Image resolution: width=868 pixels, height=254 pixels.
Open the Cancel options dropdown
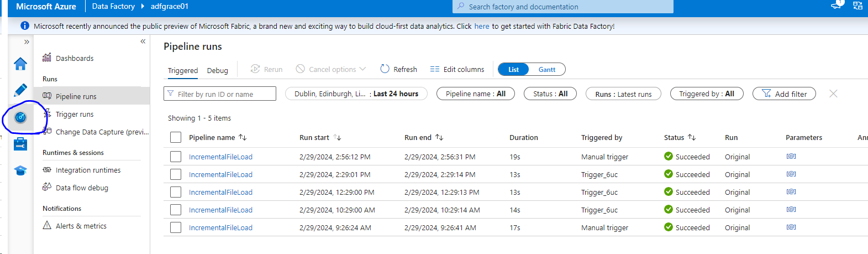(x=331, y=69)
